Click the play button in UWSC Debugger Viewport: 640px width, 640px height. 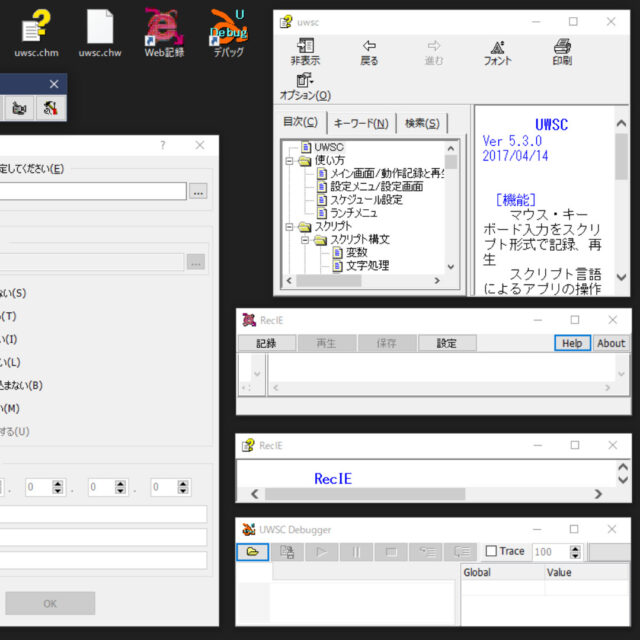click(x=322, y=552)
